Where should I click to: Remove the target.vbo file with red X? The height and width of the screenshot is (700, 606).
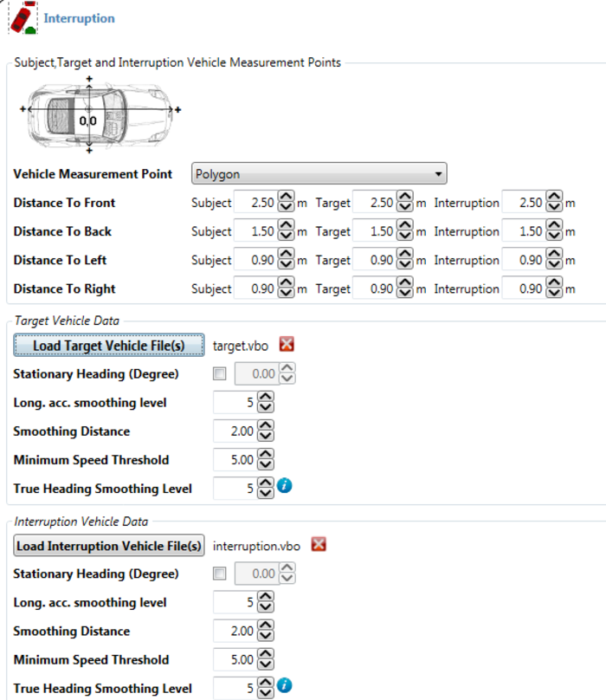coord(287,344)
